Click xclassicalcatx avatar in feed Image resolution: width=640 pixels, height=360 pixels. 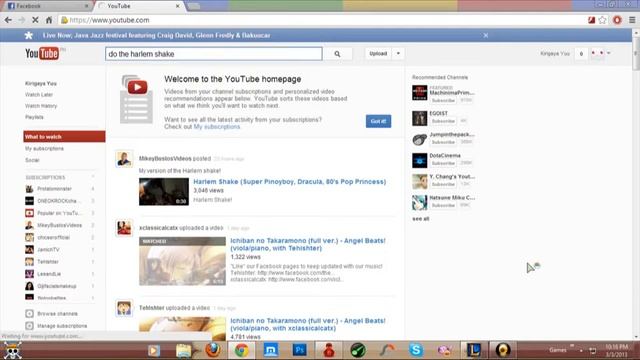(x=124, y=228)
